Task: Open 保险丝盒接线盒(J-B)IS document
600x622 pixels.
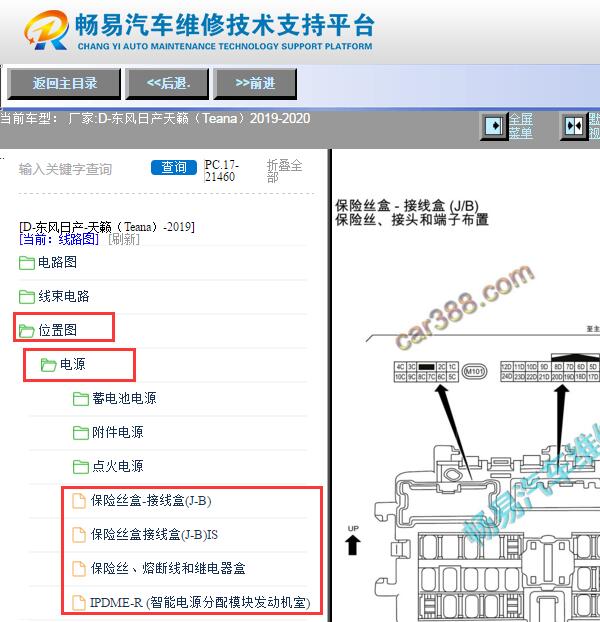Action: (x=154, y=534)
